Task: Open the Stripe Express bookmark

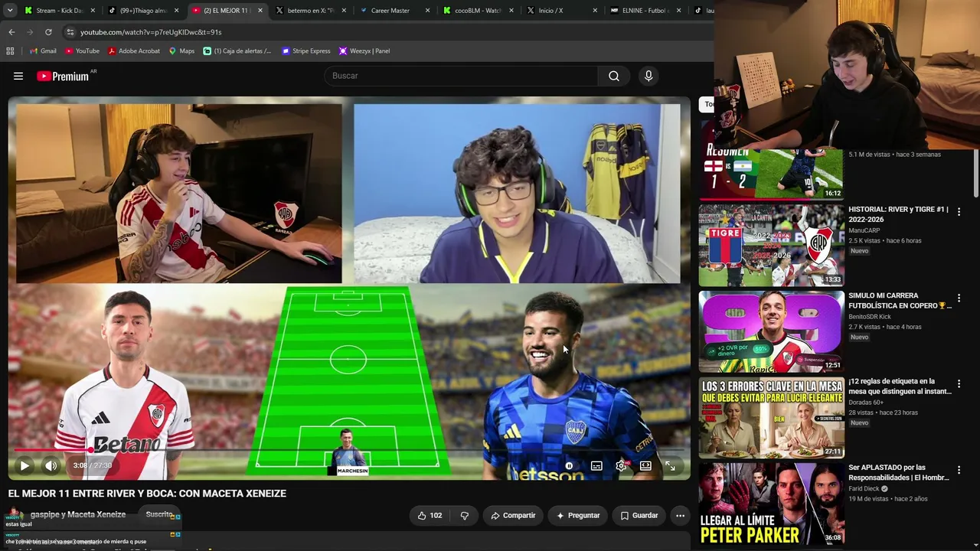Action: pos(306,51)
